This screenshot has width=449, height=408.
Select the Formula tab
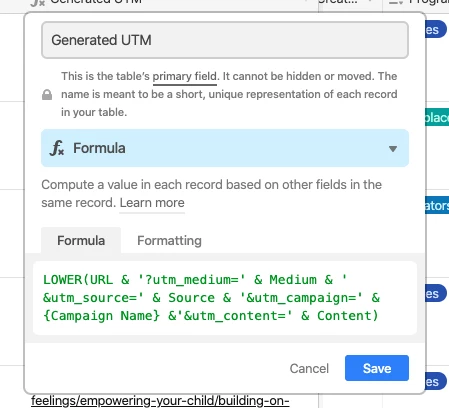(81, 241)
